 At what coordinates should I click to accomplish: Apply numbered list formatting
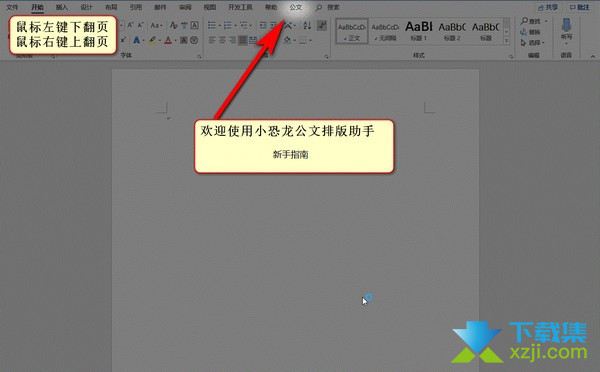click(228, 25)
